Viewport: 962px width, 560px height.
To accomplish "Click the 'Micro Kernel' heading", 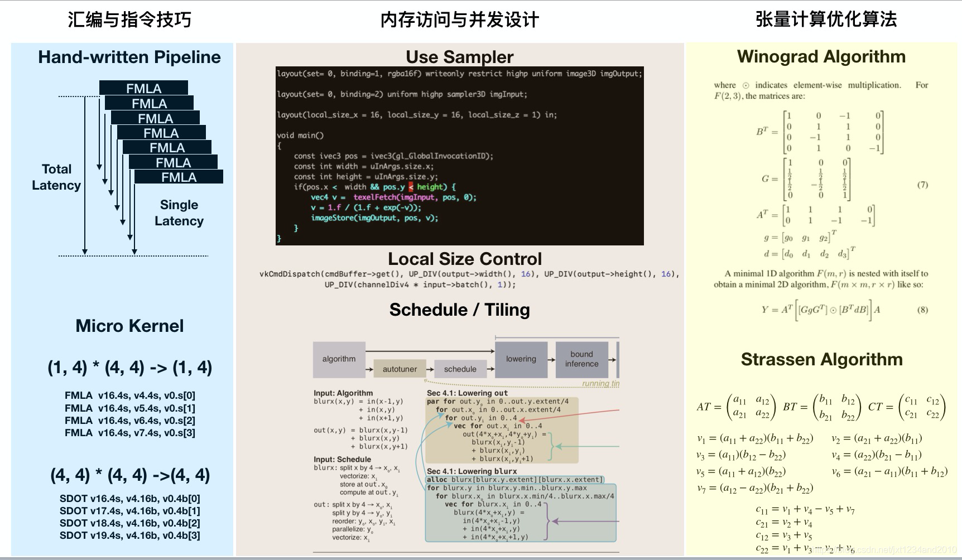I will point(129,326).
